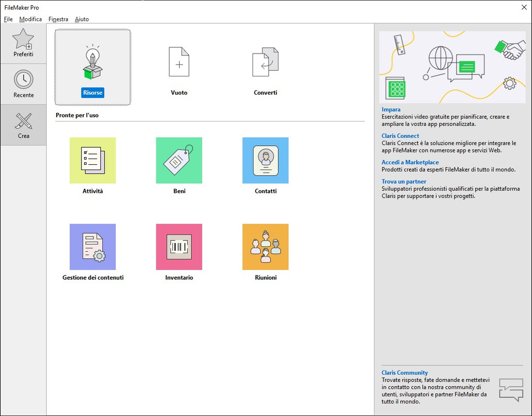Open the Recente clock icon
This screenshot has width=532, height=416.
[23, 80]
